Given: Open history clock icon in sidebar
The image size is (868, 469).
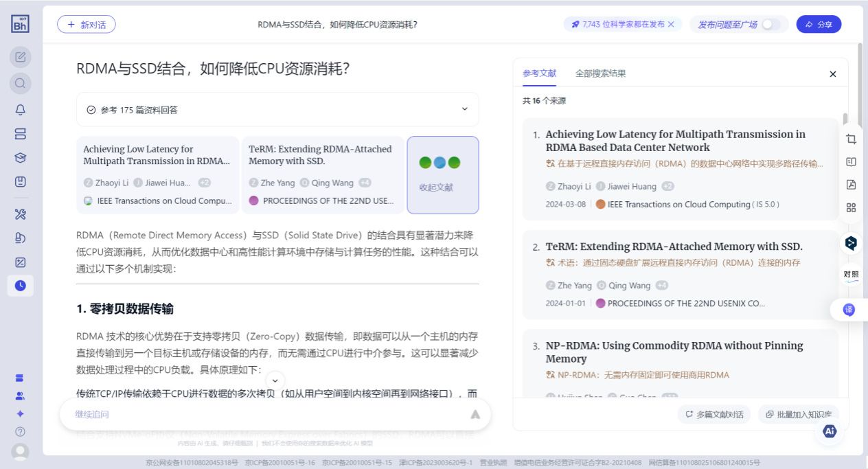Looking at the screenshot, I should pyautogui.click(x=21, y=286).
